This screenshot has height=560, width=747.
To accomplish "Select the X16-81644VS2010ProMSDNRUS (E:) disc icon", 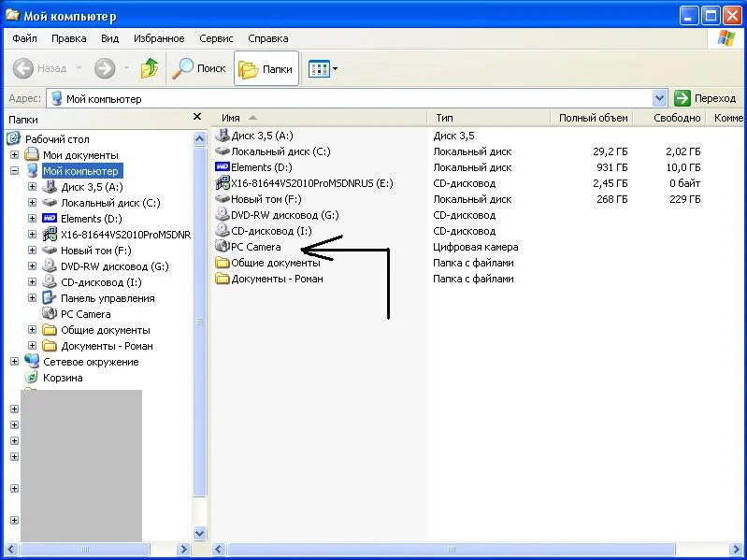I will tap(222, 183).
